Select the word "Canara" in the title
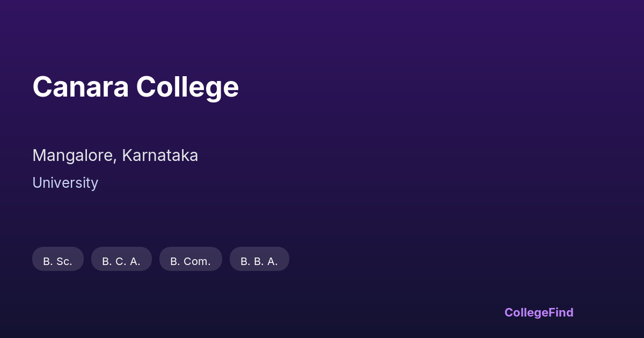The width and height of the screenshot is (644, 338). coord(80,87)
